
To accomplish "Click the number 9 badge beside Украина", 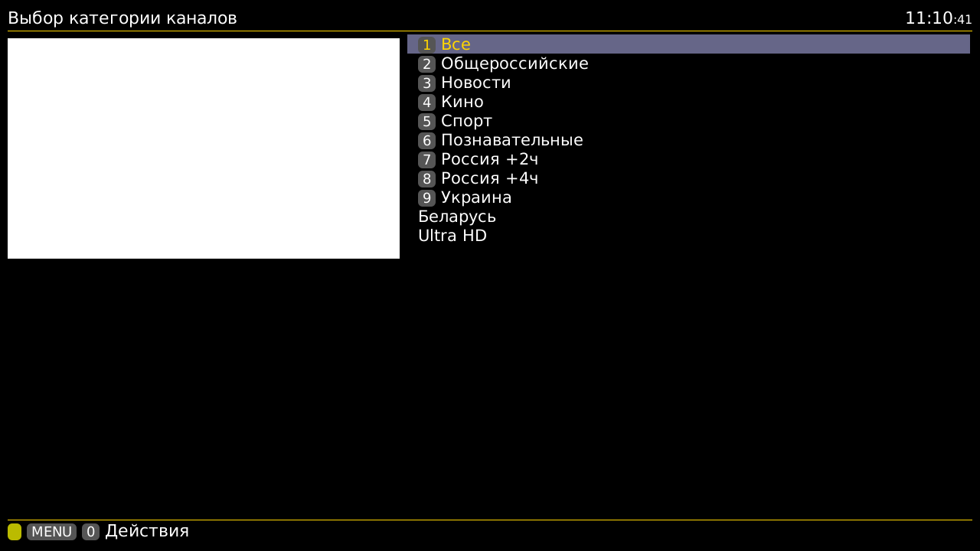I will 426,197.
